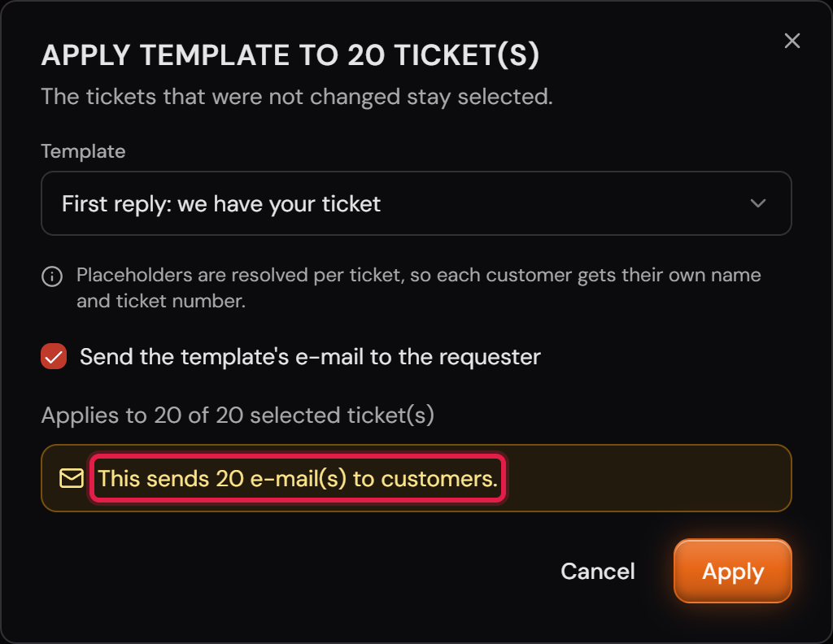Click the "and ticket number." line of info text
Viewport: 833px width, 644px height.
coord(161,301)
